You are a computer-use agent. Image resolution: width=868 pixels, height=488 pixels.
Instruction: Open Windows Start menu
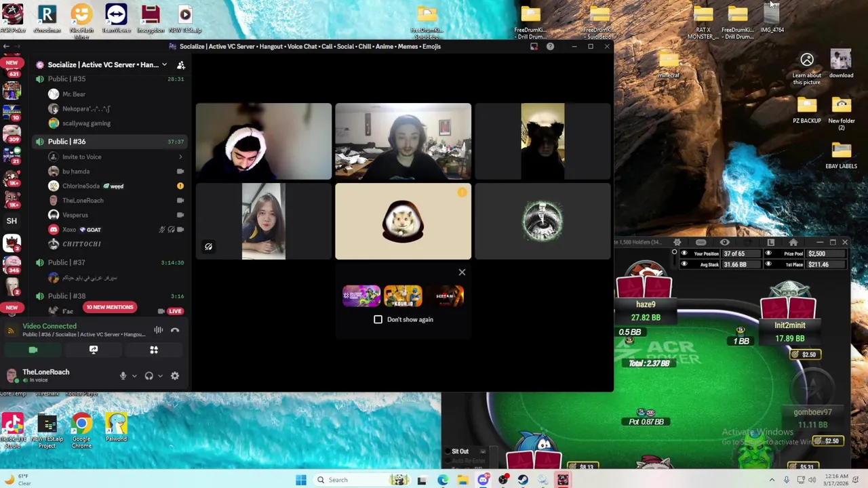click(x=301, y=480)
